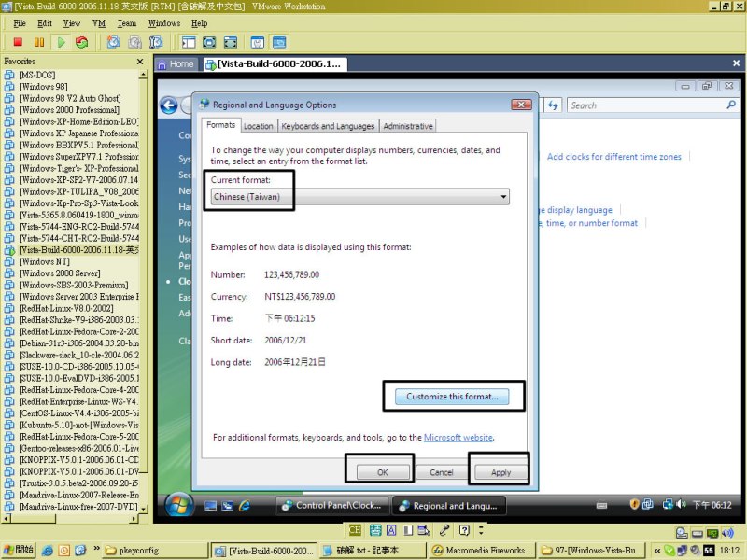Click the Internet Explorer icon beside 開始 button

click(x=48, y=551)
